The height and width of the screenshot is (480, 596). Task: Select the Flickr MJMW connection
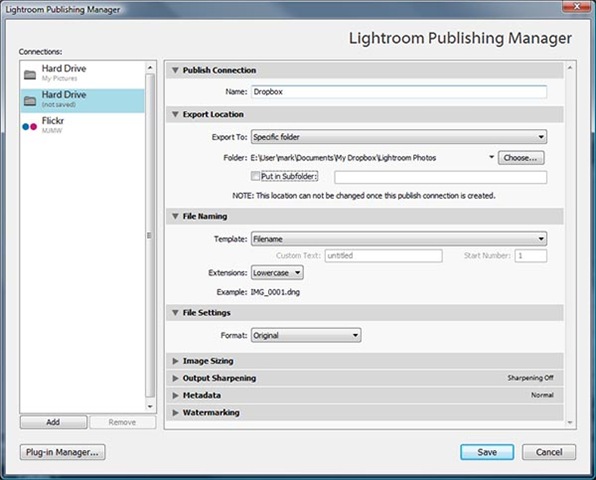(82, 126)
